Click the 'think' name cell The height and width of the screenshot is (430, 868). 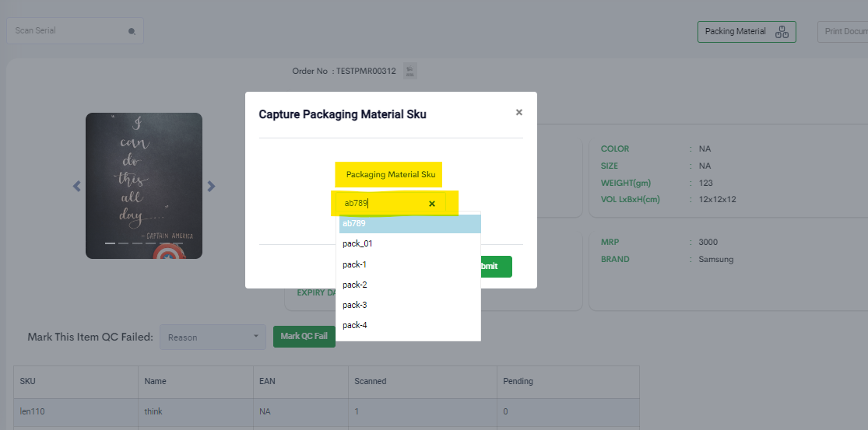click(195, 412)
